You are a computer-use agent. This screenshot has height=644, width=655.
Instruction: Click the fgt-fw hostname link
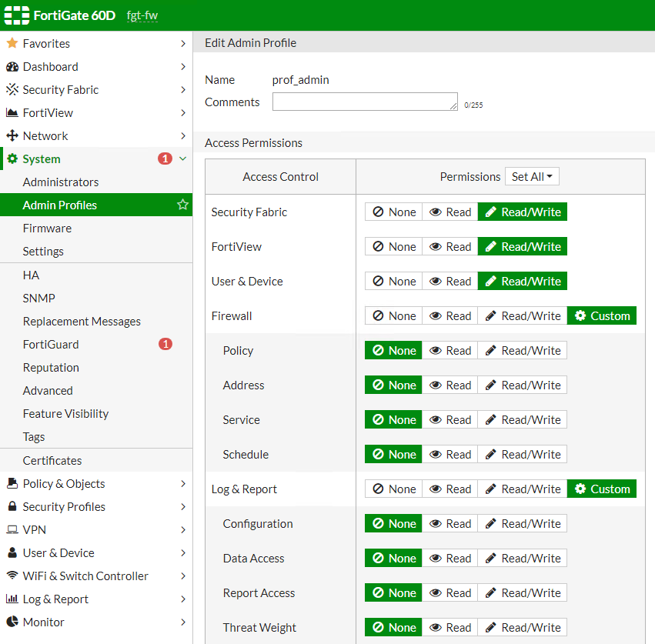[x=142, y=15]
